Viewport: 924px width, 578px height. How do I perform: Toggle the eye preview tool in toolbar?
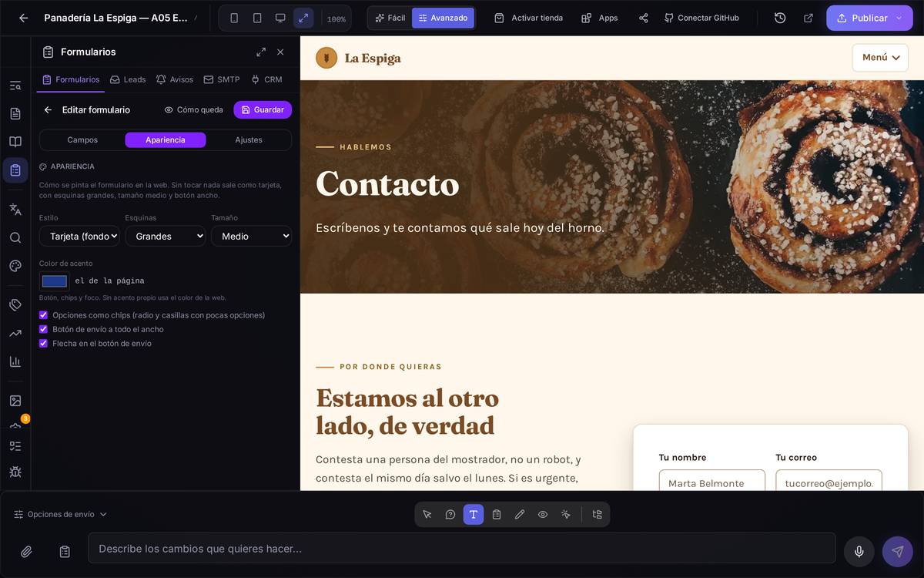point(543,514)
